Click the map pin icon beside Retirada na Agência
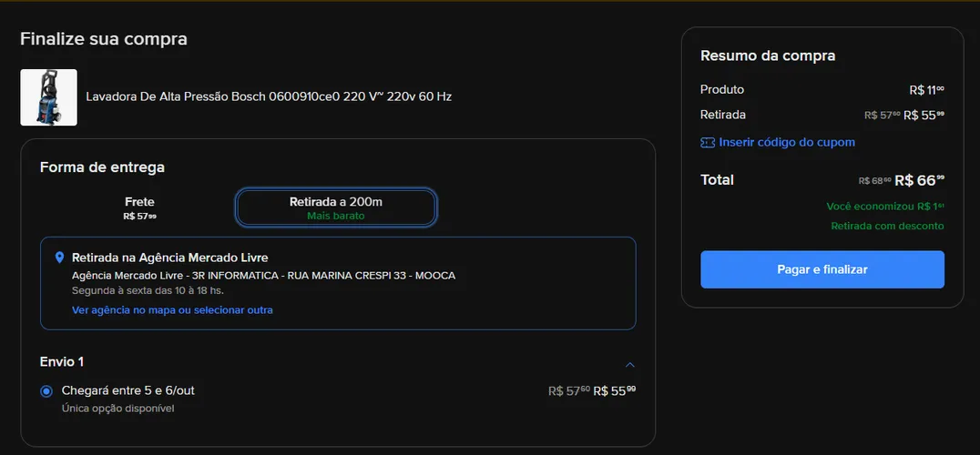The width and height of the screenshot is (980, 455). click(59, 258)
